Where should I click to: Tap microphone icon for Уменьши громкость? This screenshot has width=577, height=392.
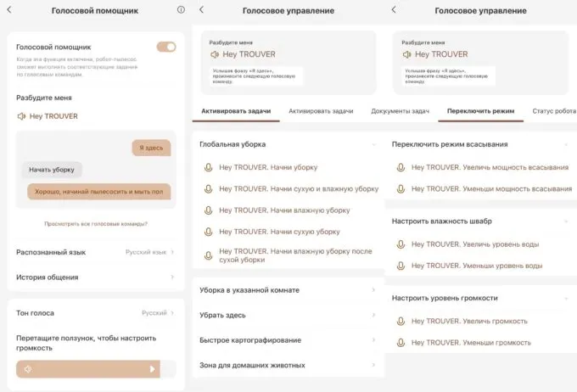click(x=401, y=342)
